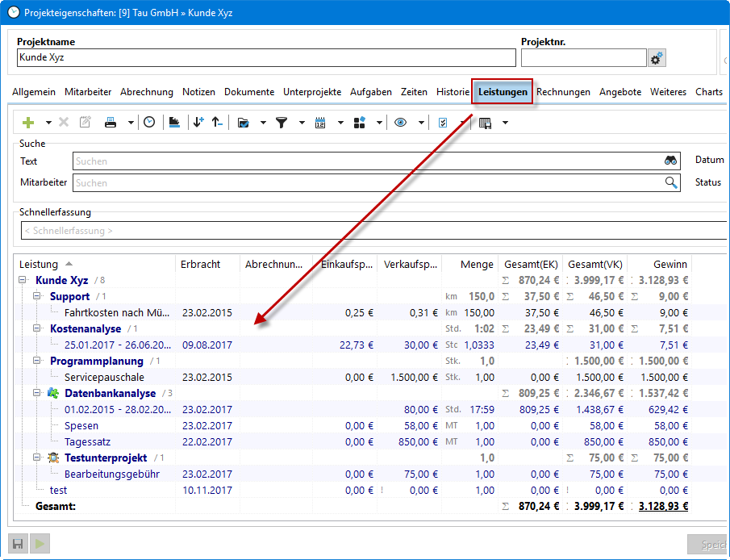Click the calendar icon in toolbar
This screenshot has height=560, width=730.
[x=320, y=123]
